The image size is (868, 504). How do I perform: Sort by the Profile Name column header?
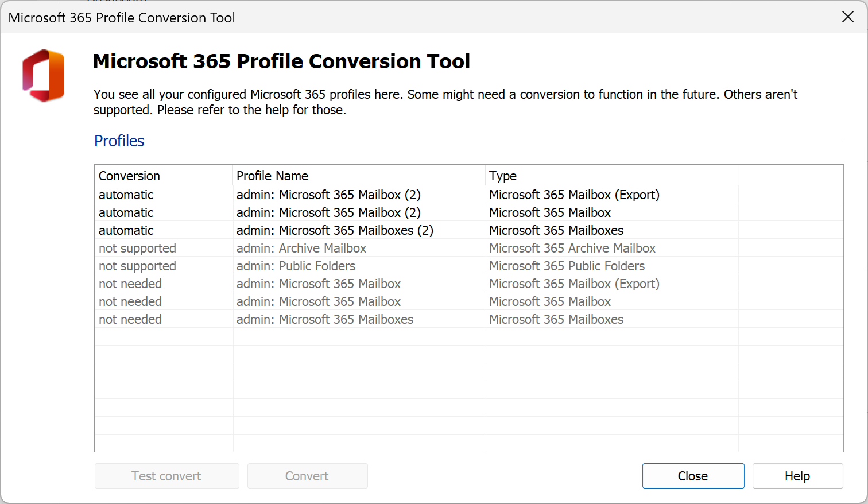(x=272, y=176)
